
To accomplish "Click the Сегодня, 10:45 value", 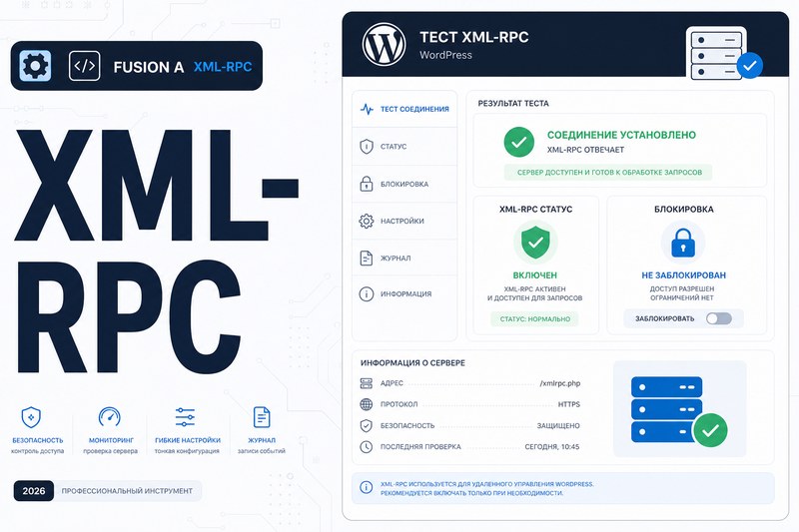I will click(x=552, y=447).
